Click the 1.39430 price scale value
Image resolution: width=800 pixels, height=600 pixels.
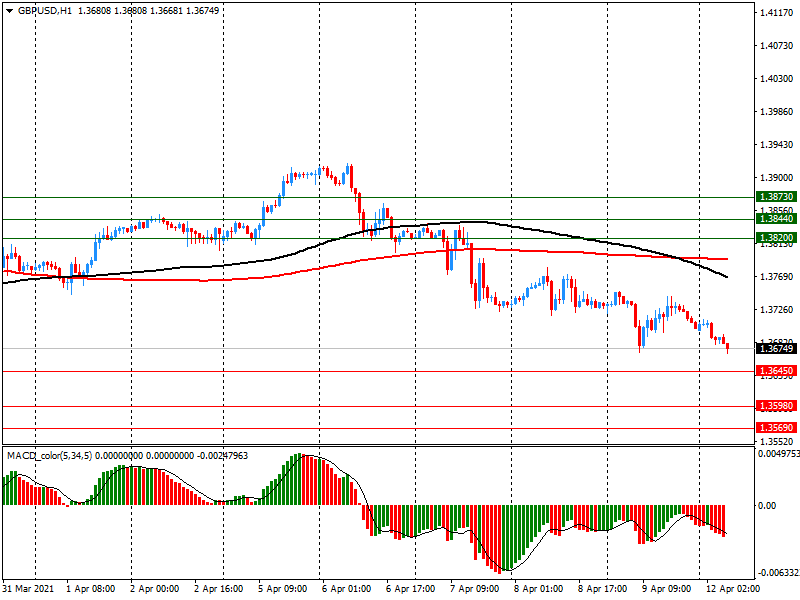(777, 145)
